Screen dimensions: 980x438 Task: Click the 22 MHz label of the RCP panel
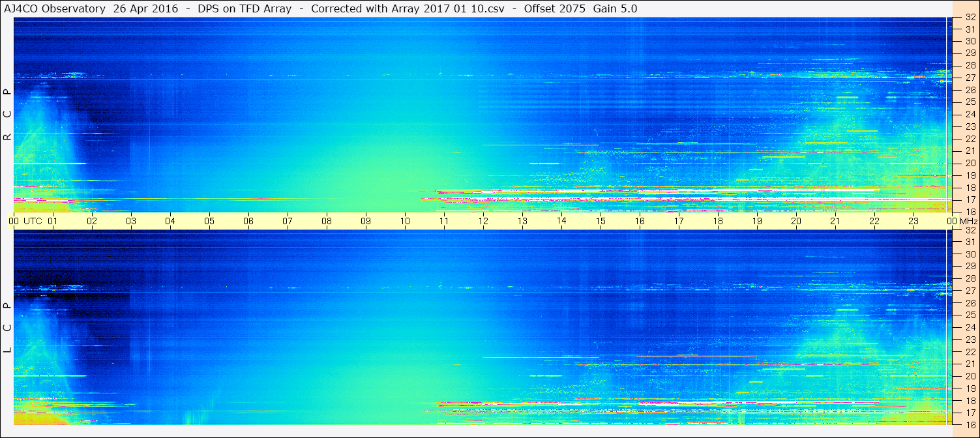pyautogui.click(x=970, y=138)
